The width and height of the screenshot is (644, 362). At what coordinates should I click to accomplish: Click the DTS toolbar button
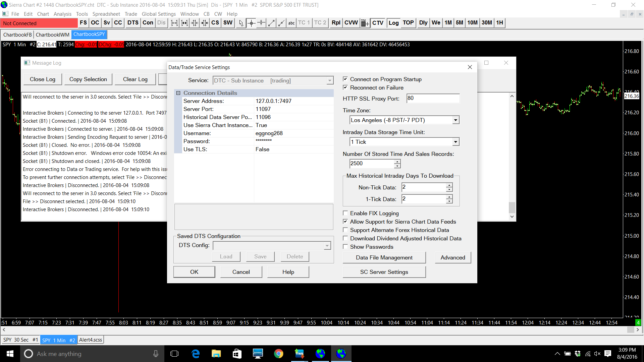(133, 23)
